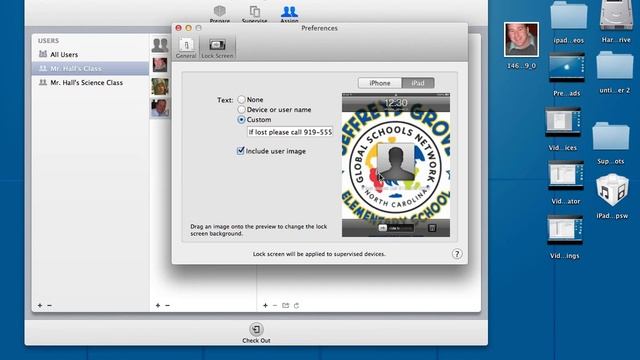
Task: Select the unti...er 2 folder on desktop
Action: [615, 73]
